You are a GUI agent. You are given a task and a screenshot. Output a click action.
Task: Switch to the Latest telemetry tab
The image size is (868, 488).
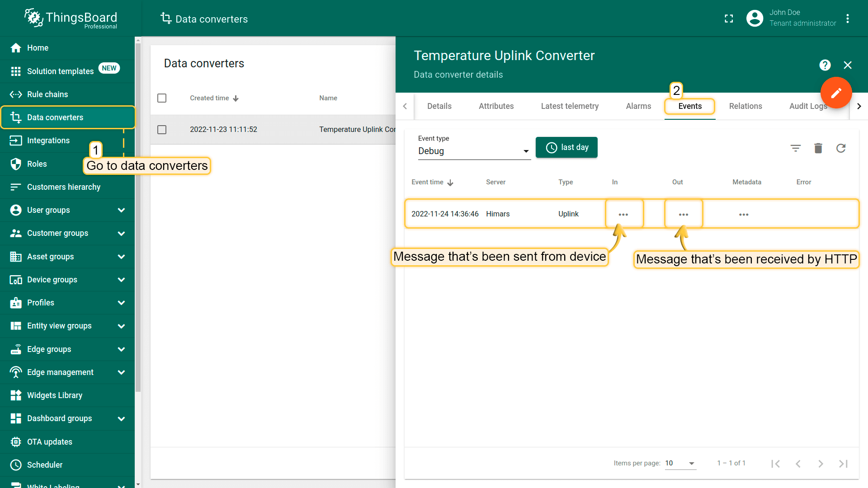(570, 106)
